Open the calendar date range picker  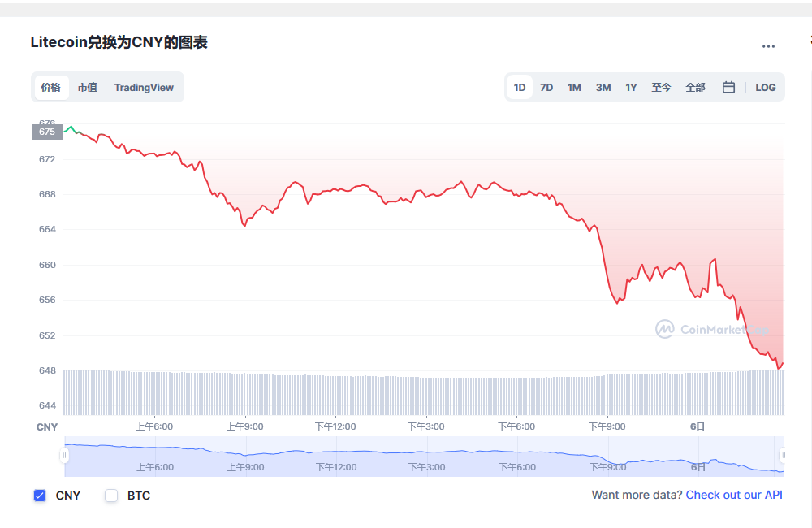[x=728, y=87]
